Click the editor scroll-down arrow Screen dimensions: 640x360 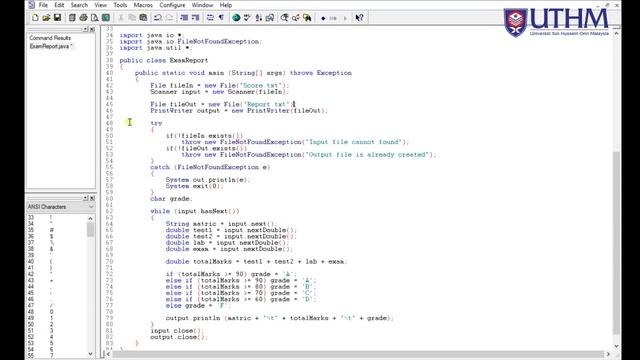point(616,346)
